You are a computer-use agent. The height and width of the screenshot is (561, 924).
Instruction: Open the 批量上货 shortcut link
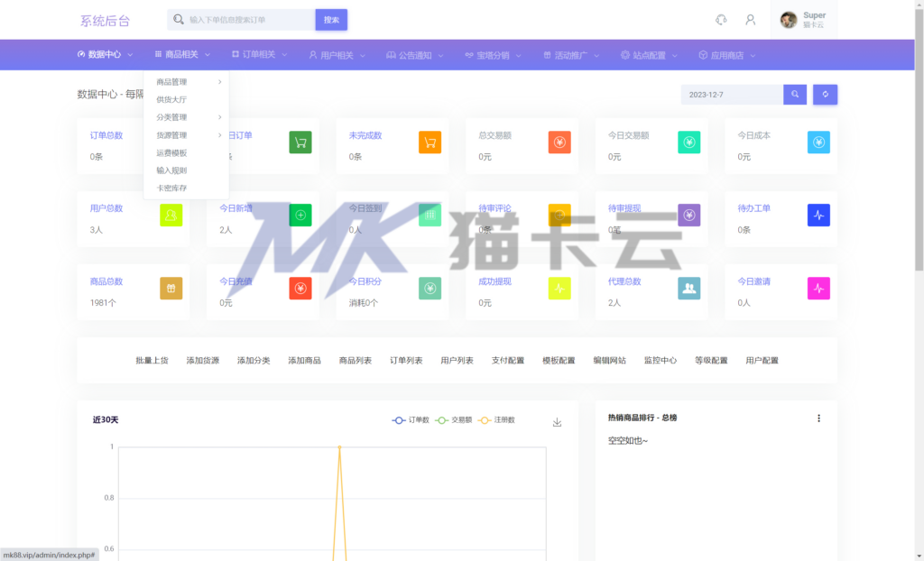pos(152,361)
